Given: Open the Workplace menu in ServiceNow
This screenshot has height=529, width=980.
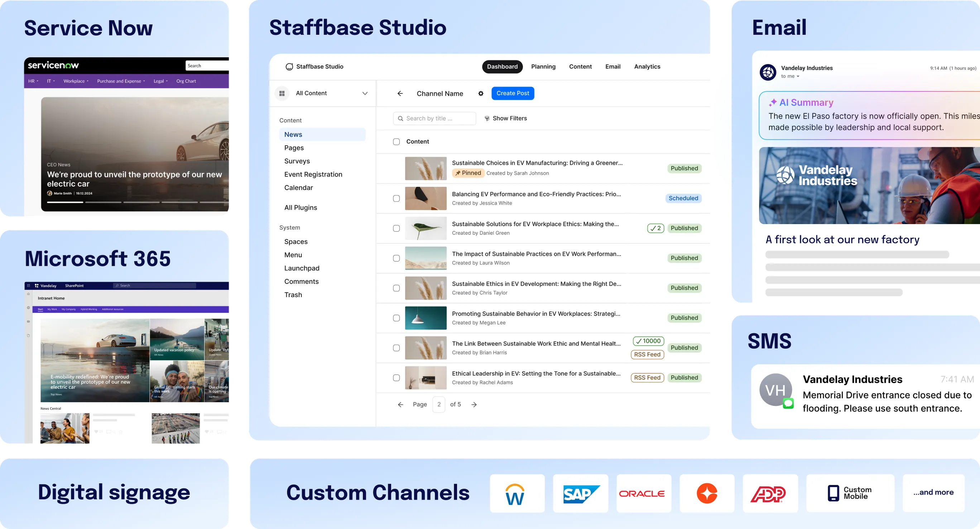Looking at the screenshot, I should click(x=76, y=81).
